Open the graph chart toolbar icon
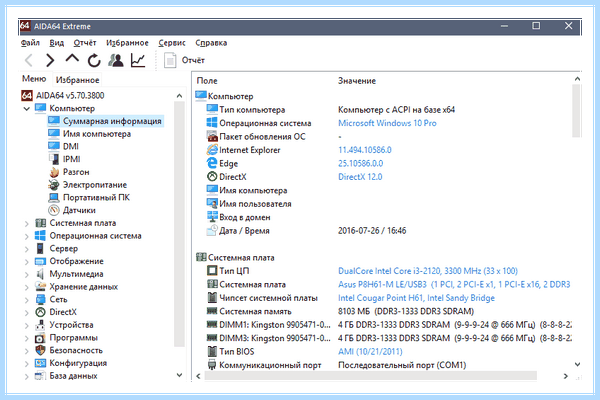600x400 pixels. coord(138,60)
